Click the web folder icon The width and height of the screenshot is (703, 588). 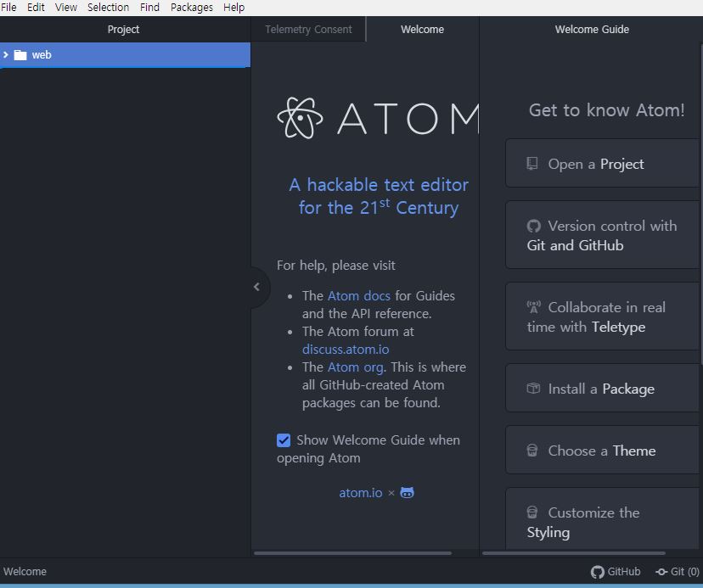(x=20, y=54)
